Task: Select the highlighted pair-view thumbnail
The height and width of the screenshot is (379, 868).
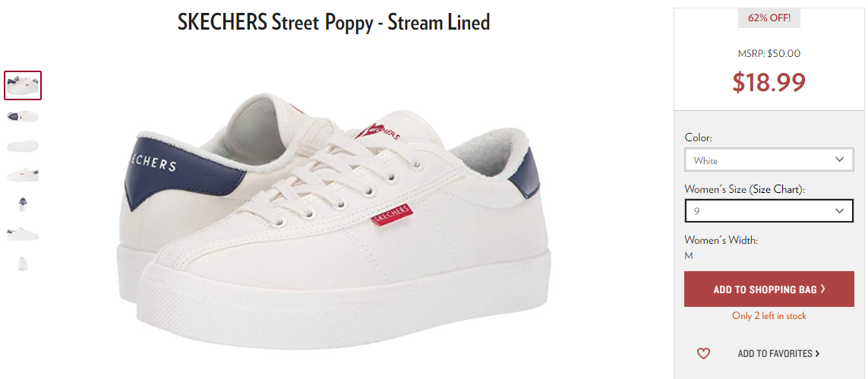Action: pos(23,86)
